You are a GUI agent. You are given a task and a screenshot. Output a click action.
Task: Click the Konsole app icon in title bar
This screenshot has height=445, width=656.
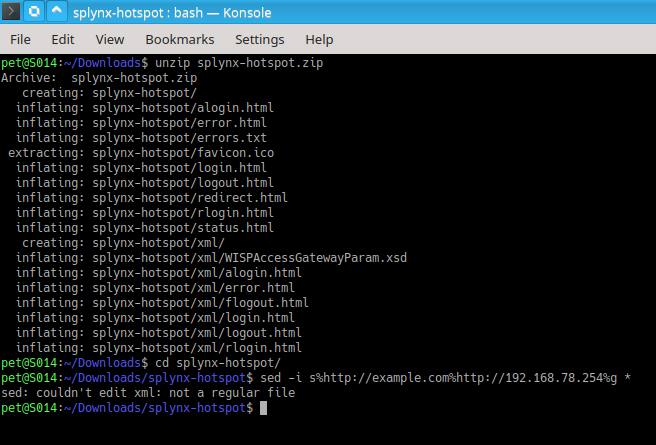pyautogui.click(x=10, y=13)
